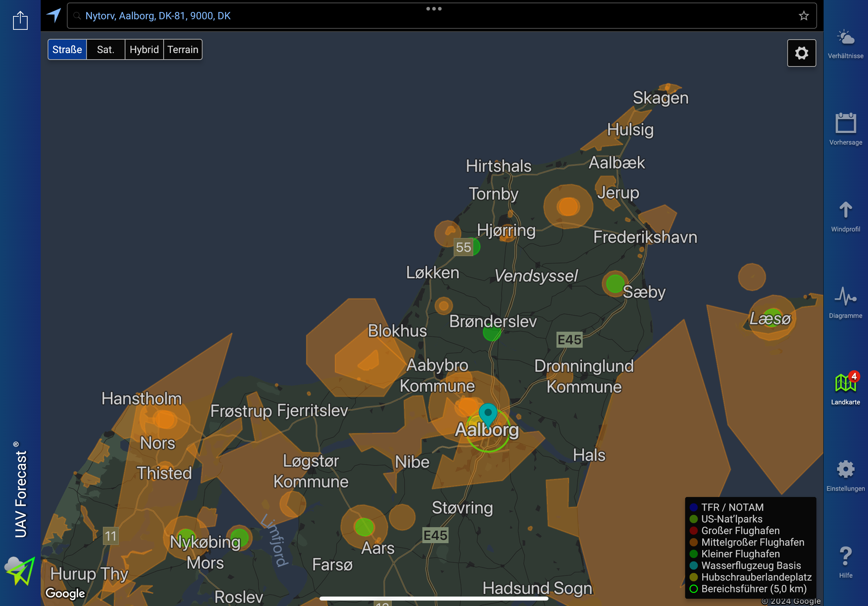The width and height of the screenshot is (868, 606).
Task: Switch map to Straße view
Action: click(67, 49)
